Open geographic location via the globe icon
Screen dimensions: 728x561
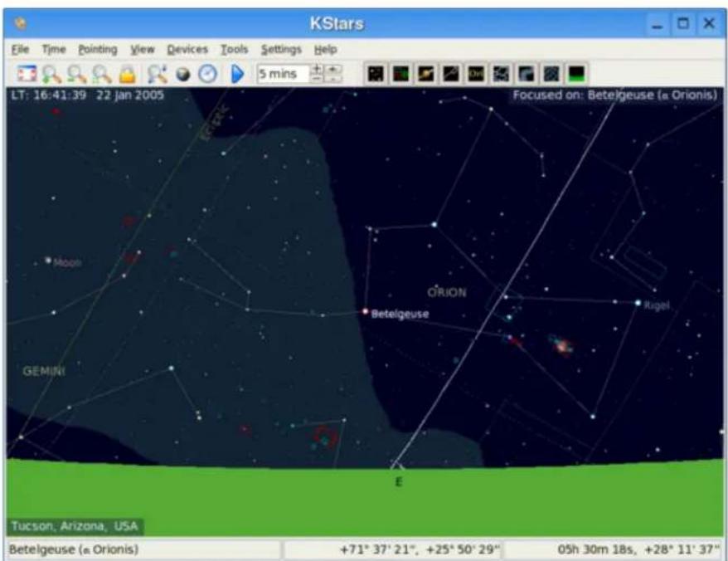183,75
